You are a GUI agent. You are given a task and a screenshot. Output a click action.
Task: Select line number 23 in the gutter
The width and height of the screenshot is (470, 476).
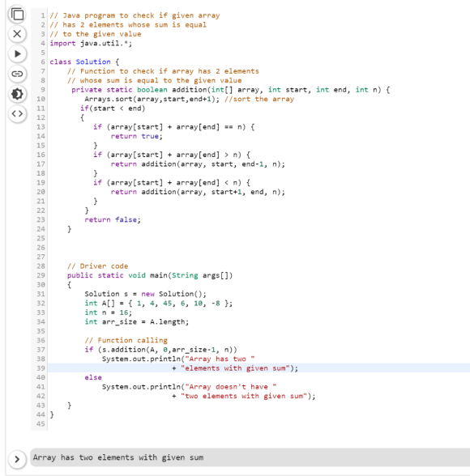click(x=41, y=219)
